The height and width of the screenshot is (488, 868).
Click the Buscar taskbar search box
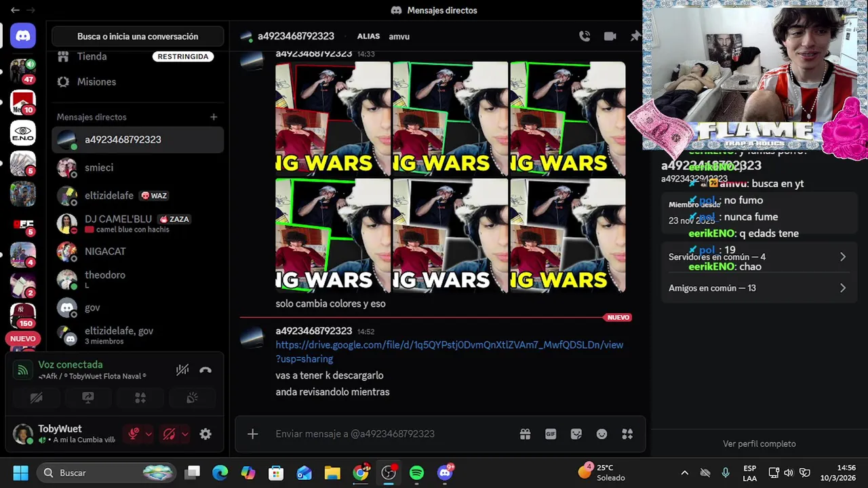tap(106, 472)
